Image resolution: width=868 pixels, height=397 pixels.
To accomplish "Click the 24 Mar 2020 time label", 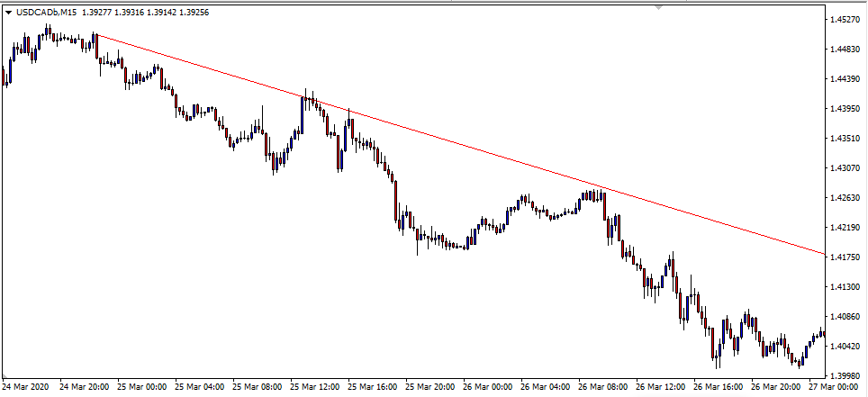I will [25, 385].
